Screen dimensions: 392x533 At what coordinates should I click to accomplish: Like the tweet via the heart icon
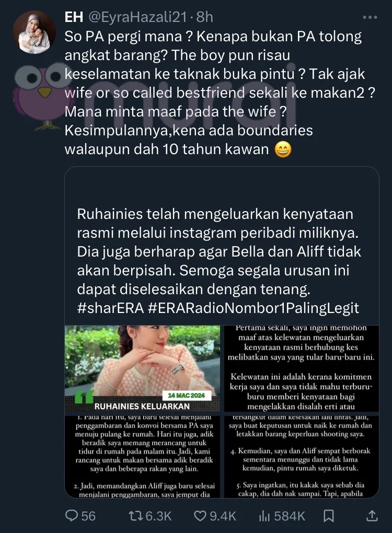tap(200, 516)
